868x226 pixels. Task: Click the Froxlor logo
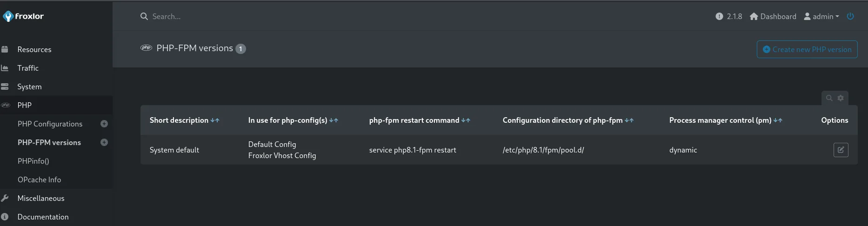(x=23, y=16)
